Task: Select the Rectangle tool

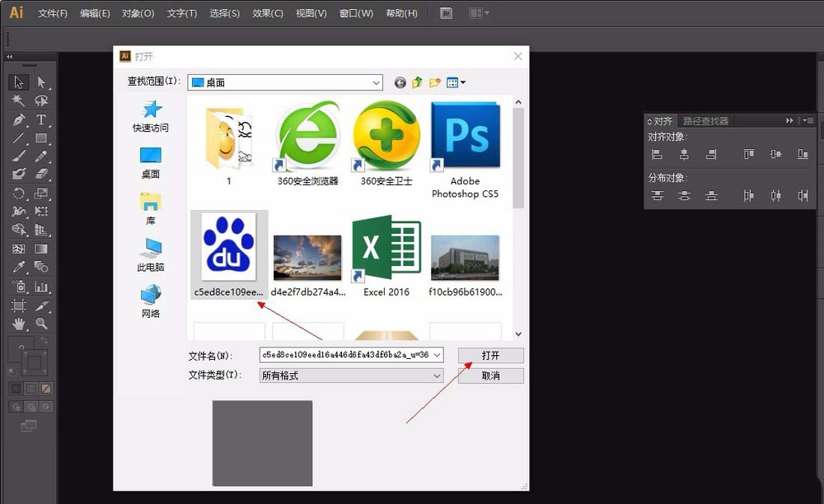Action: (x=41, y=138)
